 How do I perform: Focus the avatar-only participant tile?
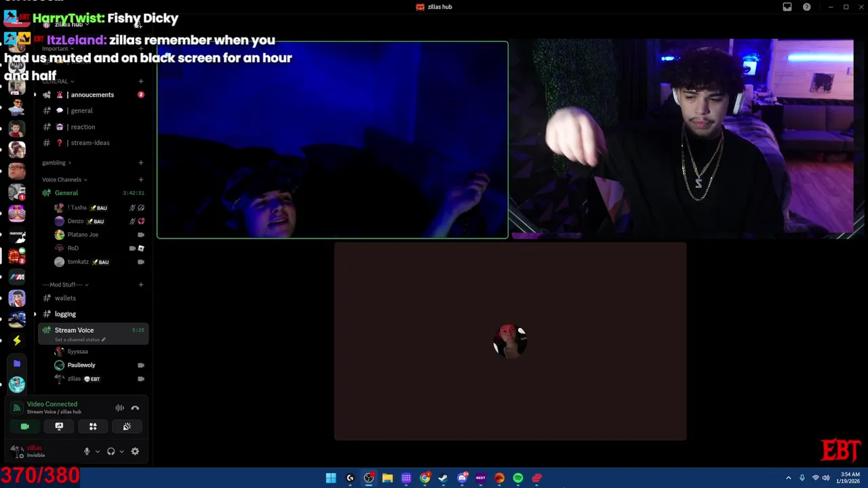(x=510, y=341)
